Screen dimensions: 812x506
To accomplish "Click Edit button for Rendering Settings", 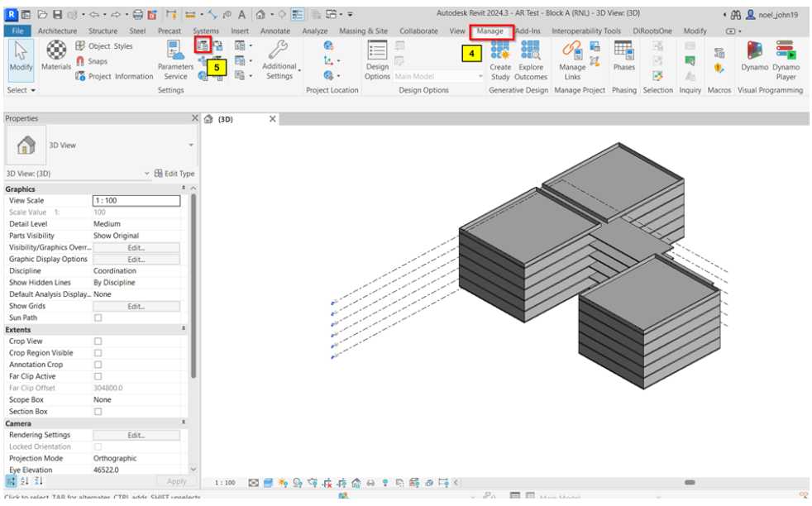I will pyautogui.click(x=136, y=435).
